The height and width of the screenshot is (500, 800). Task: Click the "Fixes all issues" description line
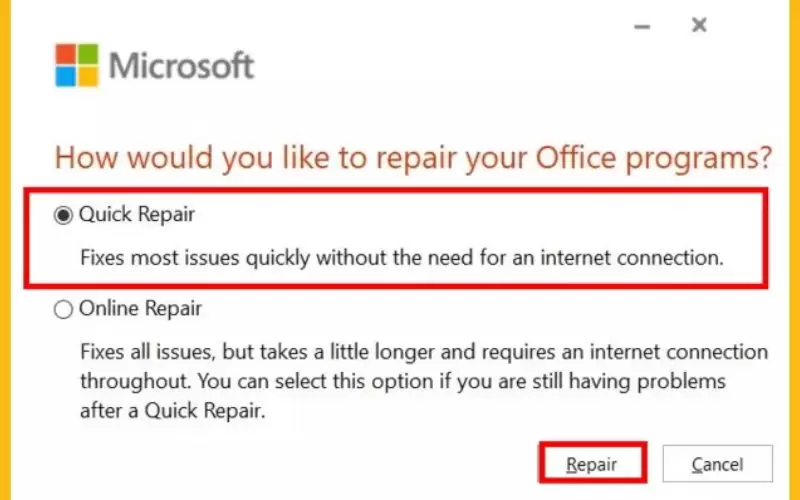(x=424, y=352)
